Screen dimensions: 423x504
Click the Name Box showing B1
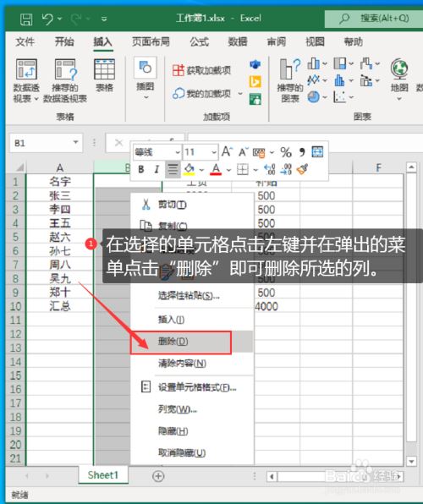(41, 143)
